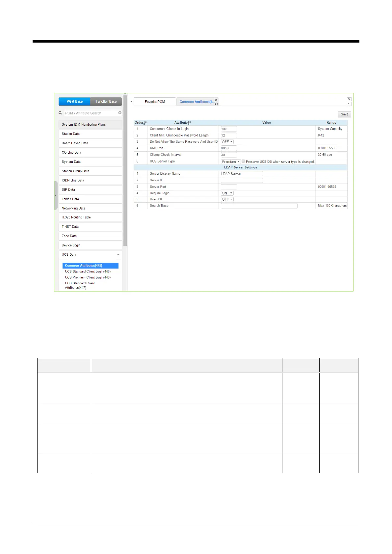Clear the PGM / Attribute Search field

(x=120, y=113)
